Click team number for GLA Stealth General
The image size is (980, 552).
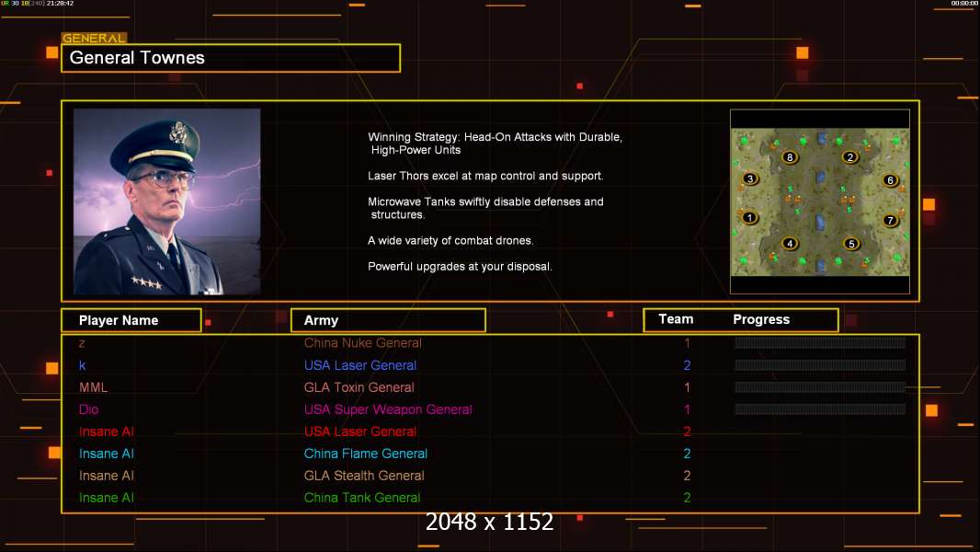tap(687, 476)
